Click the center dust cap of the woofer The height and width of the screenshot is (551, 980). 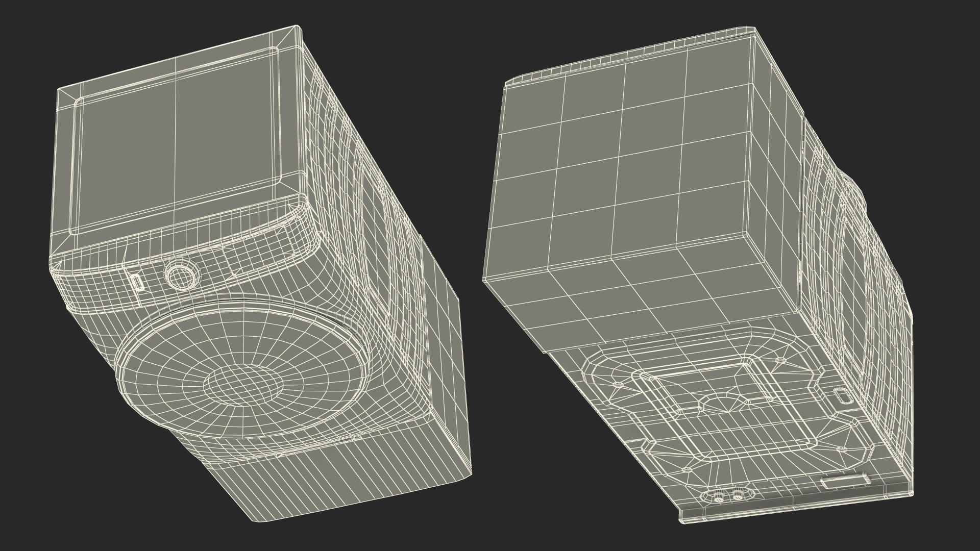[x=243, y=384]
